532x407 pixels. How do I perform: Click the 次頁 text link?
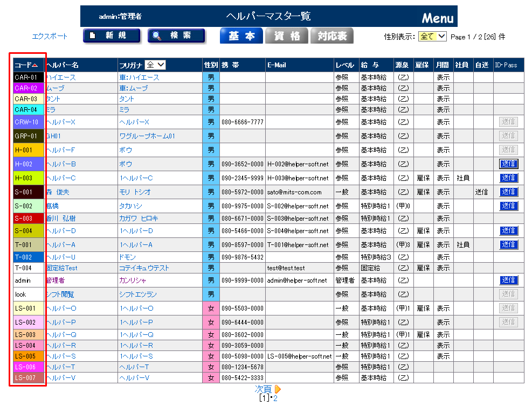pos(263,389)
